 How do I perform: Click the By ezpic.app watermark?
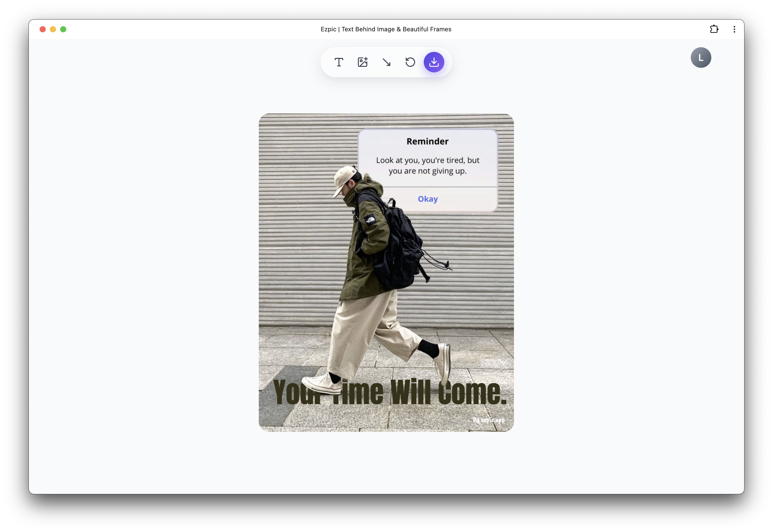click(x=489, y=420)
